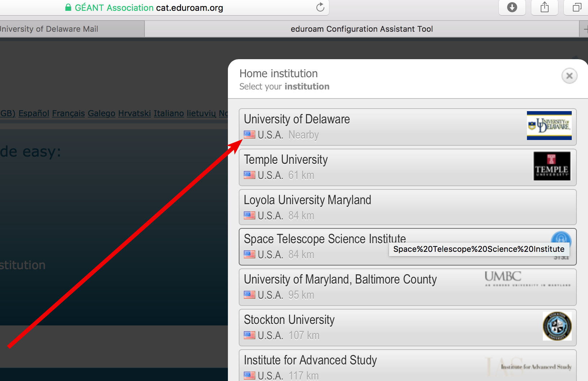The width and height of the screenshot is (588, 381).
Task: Click the Temple University logo
Action: click(552, 166)
